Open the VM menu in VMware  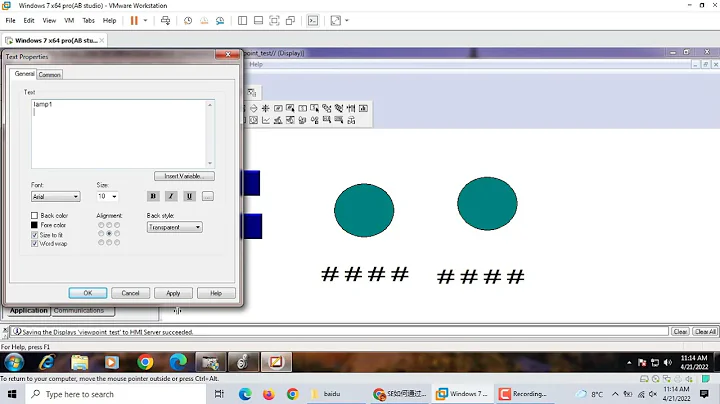pyautogui.click(x=69, y=21)
